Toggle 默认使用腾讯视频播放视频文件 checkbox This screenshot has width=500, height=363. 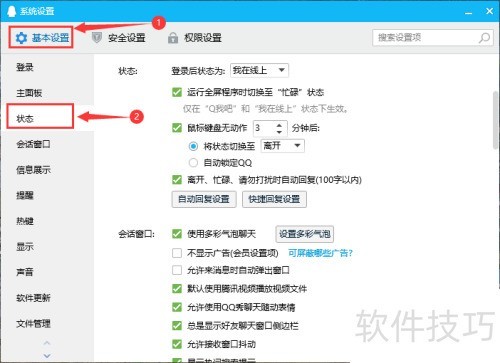[x=177, y=288]
